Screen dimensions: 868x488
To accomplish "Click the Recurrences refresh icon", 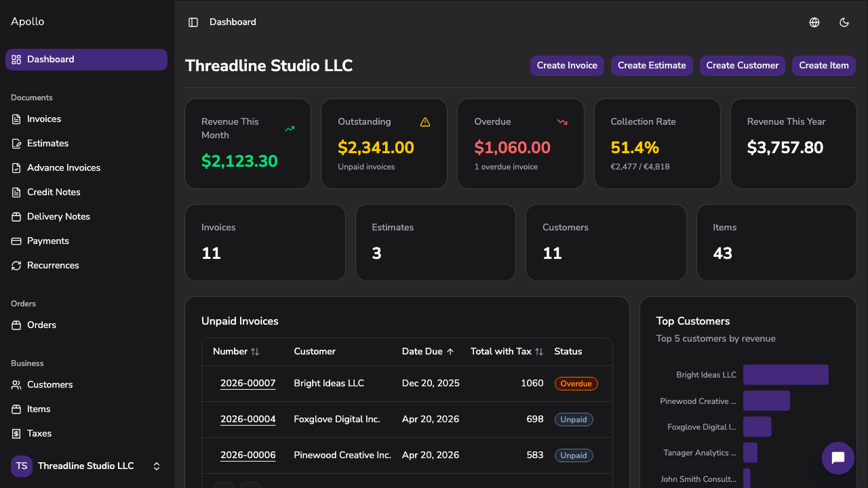I will click(16, 266).
